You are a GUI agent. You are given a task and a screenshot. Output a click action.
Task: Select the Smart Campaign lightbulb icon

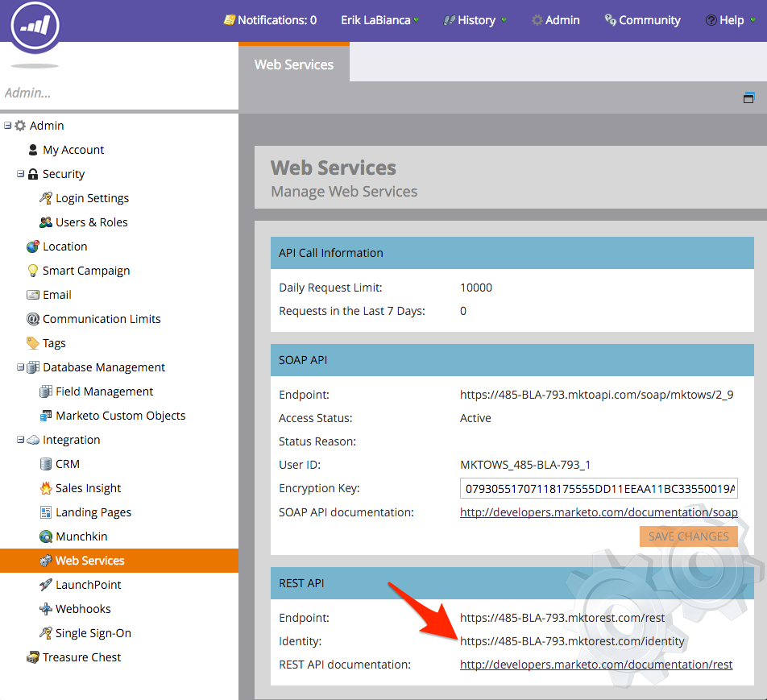click(33, 271)
